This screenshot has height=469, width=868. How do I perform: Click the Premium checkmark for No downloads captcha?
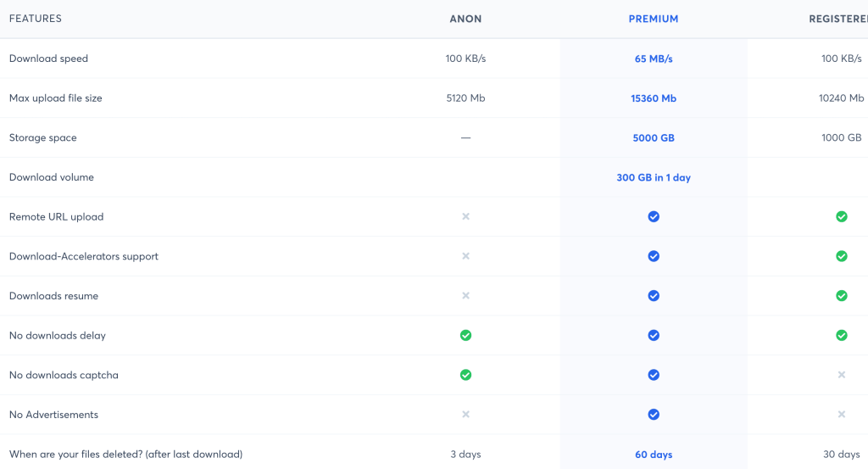[654, 375]
